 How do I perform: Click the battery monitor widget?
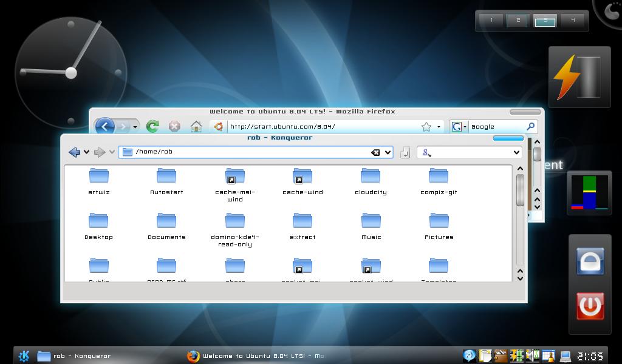pos(579,77)
